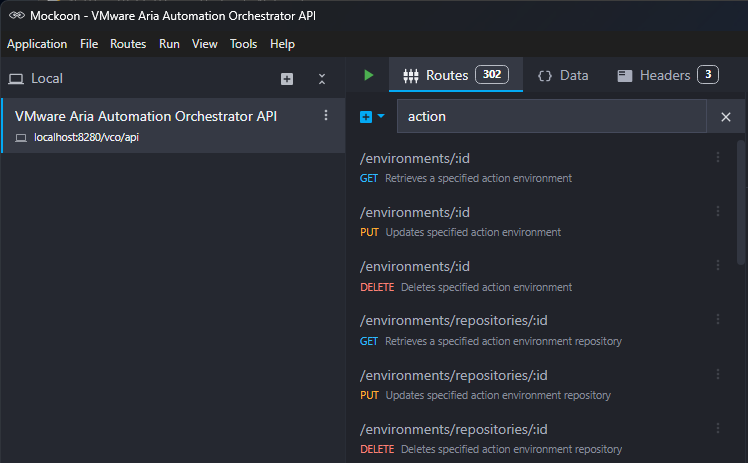Open the Help menu

282,44
